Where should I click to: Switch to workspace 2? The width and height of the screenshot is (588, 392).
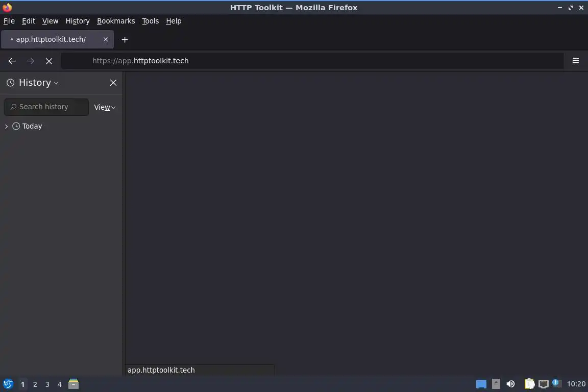click(x=35, y=384)
